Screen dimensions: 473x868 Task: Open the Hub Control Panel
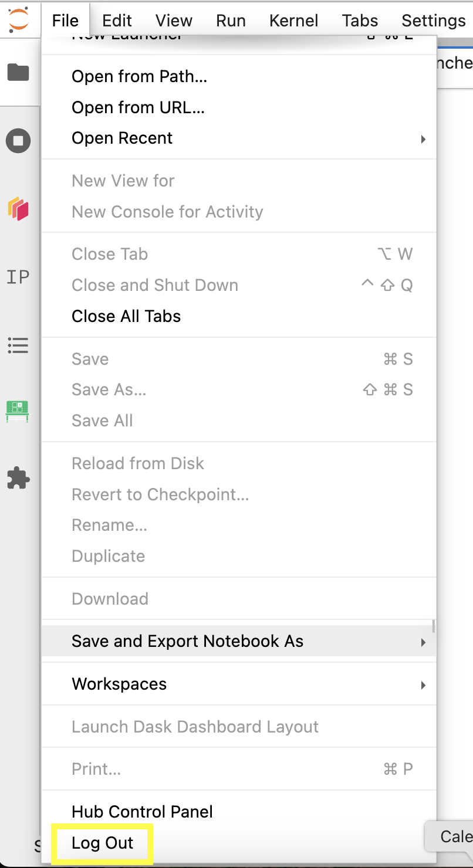click(141, 812)
